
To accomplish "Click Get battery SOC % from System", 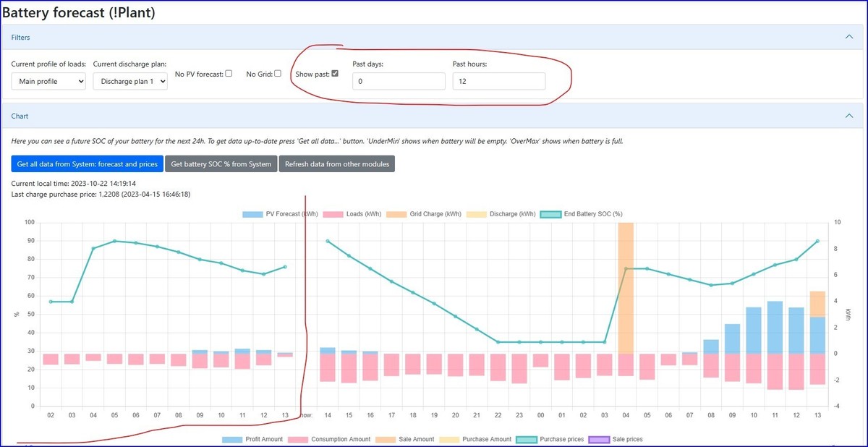I will pyautogui.click(x=221, y=164).
